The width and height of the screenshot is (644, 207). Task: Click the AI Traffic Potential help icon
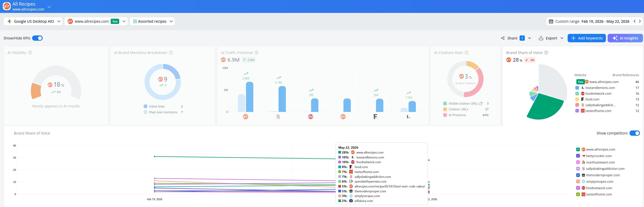click(x=257, y=53)
